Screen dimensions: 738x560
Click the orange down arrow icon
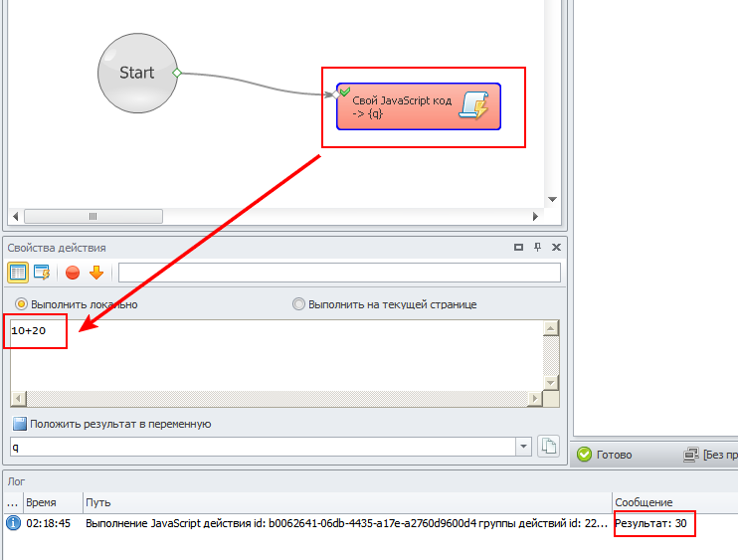coord(96,273)
